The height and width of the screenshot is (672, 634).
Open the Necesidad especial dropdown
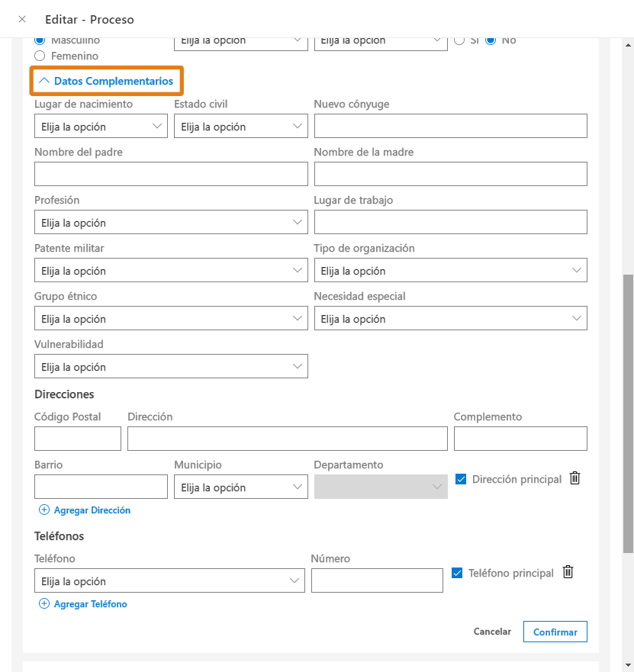click(451, 318)
